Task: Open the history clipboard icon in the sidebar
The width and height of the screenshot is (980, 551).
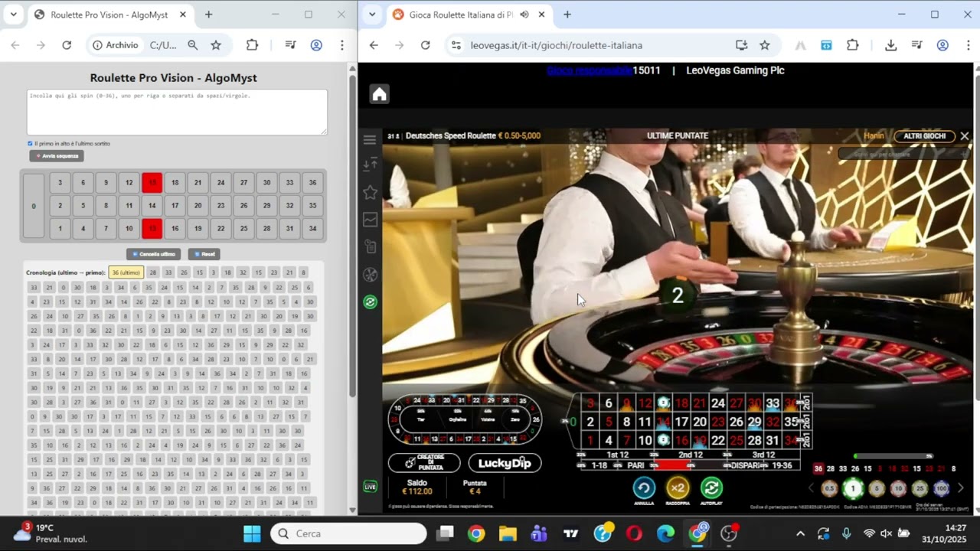Action: [370, 246]
